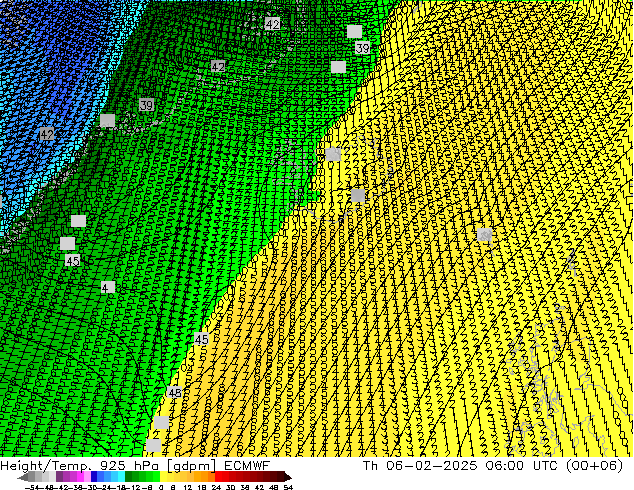Click the '12' value on the legend scale

[188, 487]
